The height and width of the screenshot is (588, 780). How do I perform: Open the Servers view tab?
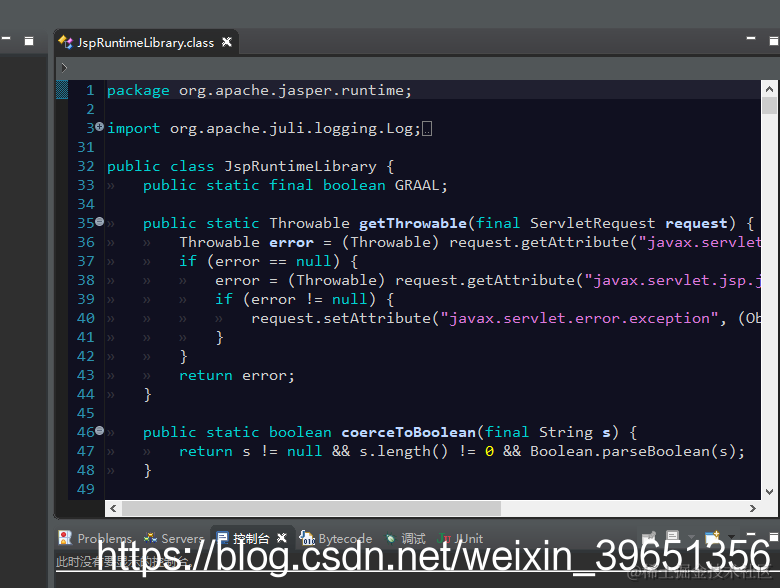[174, 538]
